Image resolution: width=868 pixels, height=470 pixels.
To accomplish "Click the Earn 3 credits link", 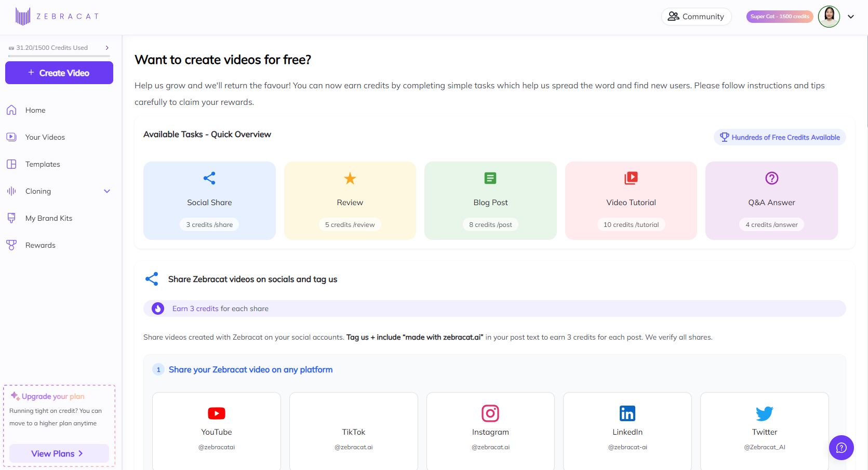I will click(x=195, y=308).
